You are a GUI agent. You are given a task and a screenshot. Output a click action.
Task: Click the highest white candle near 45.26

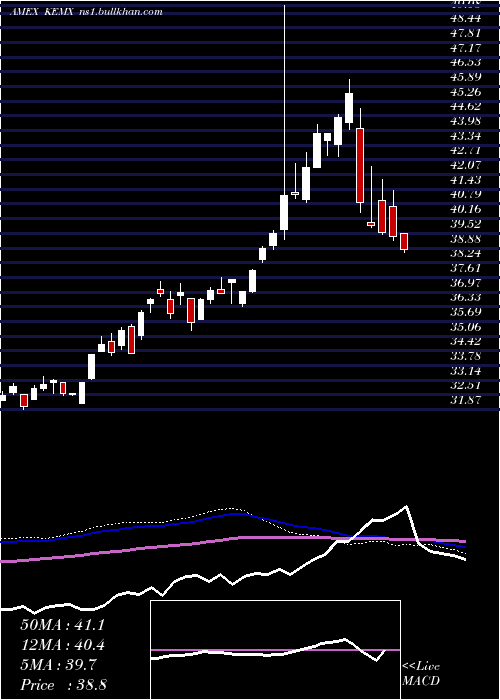tap(349, 108)
